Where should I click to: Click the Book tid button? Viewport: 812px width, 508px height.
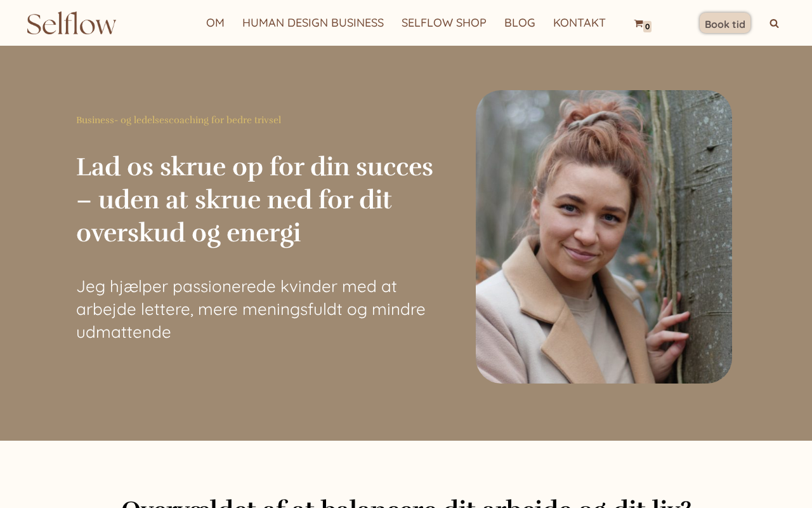[725, 23]
